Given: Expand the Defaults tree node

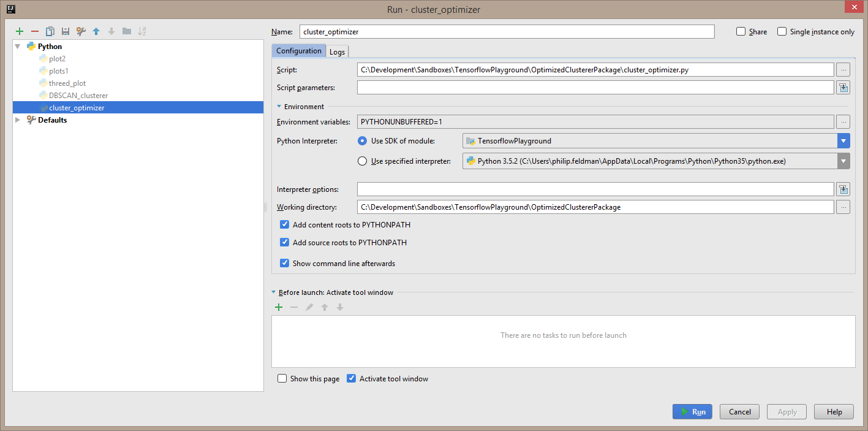Looking at the screenshot, I should coord(18,120).
